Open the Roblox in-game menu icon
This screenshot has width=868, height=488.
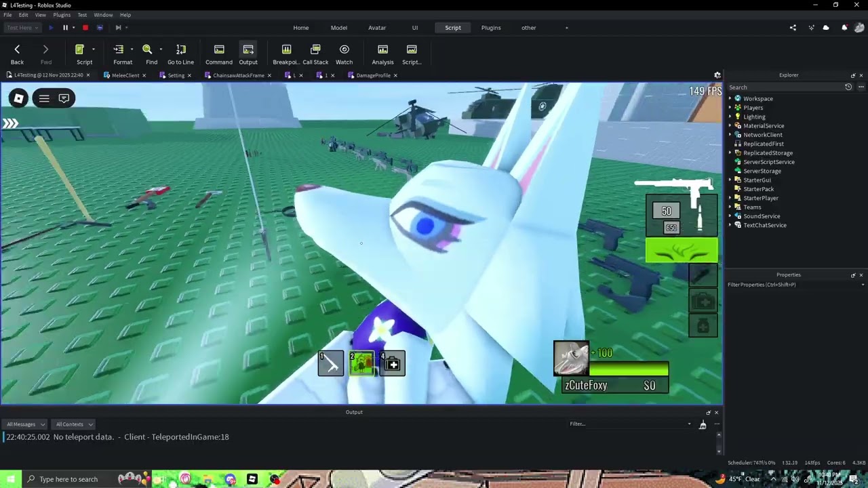(x=19, y=98)
